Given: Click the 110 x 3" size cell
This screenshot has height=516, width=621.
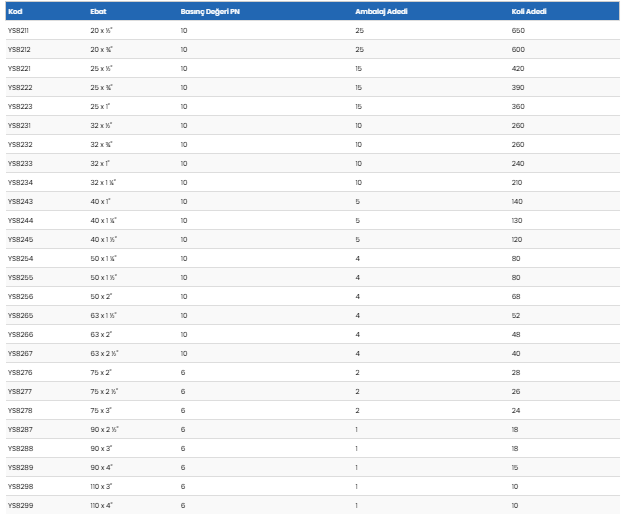Looking at the screenshot, I should tap(101, 486).
